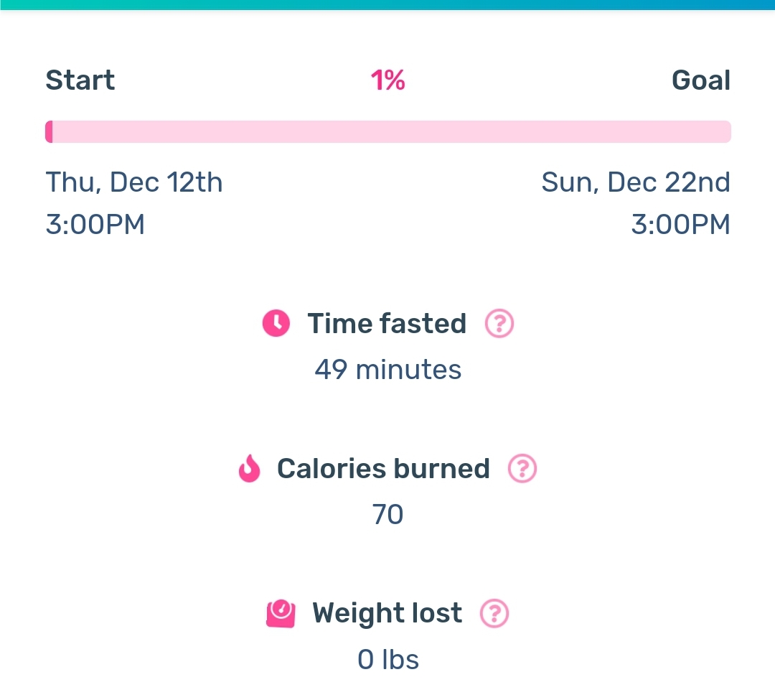Click the Goal label
Viewport: 775px width, 700px height.
701,80
